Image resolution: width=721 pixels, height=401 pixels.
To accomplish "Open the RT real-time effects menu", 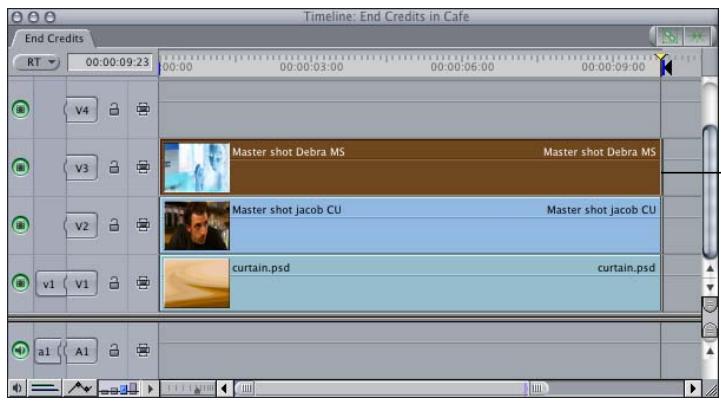I will (x=37, y=62).
